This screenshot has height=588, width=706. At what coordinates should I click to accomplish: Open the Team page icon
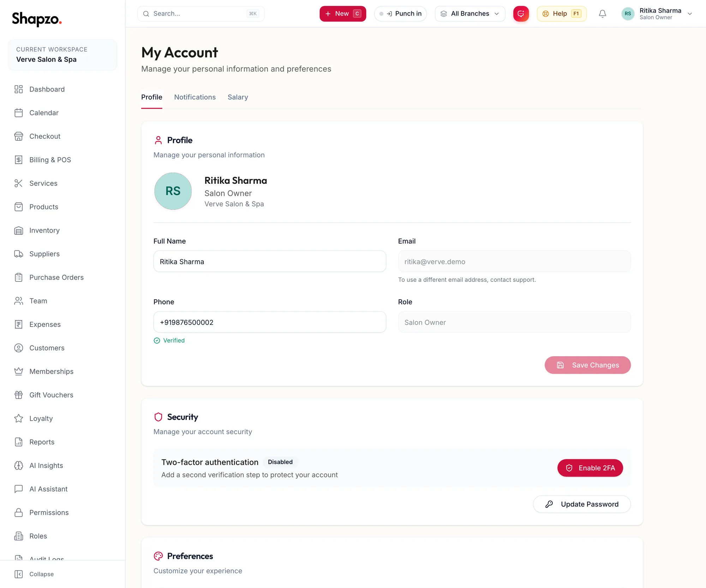point(19,301)
